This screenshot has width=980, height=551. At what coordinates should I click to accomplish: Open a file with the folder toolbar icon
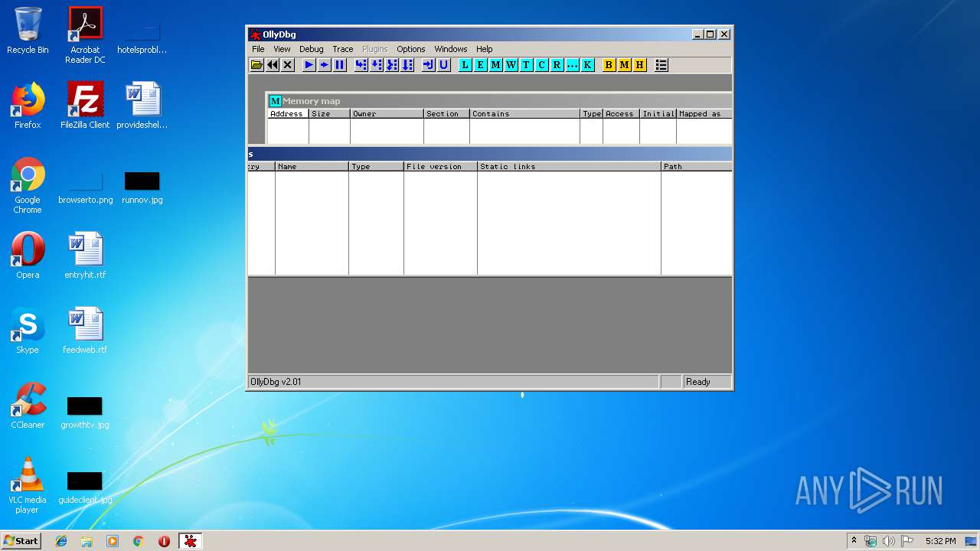click(257, 65)
